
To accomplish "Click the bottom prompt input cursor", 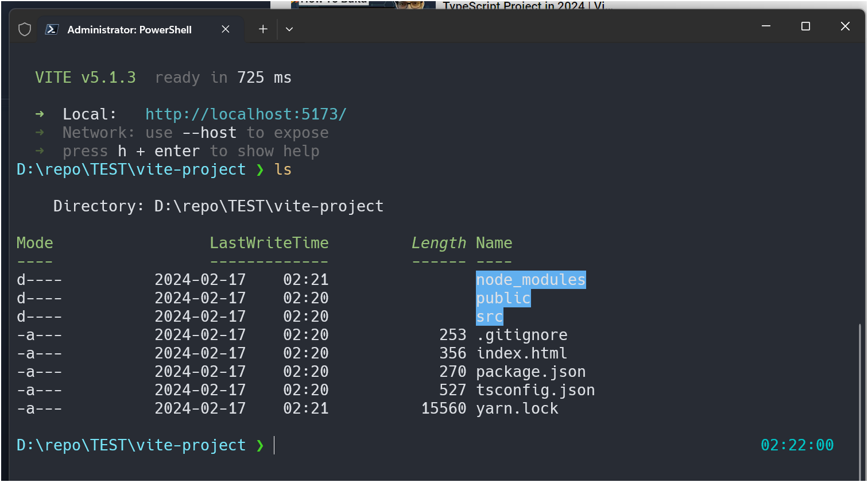I will [274, 445].
